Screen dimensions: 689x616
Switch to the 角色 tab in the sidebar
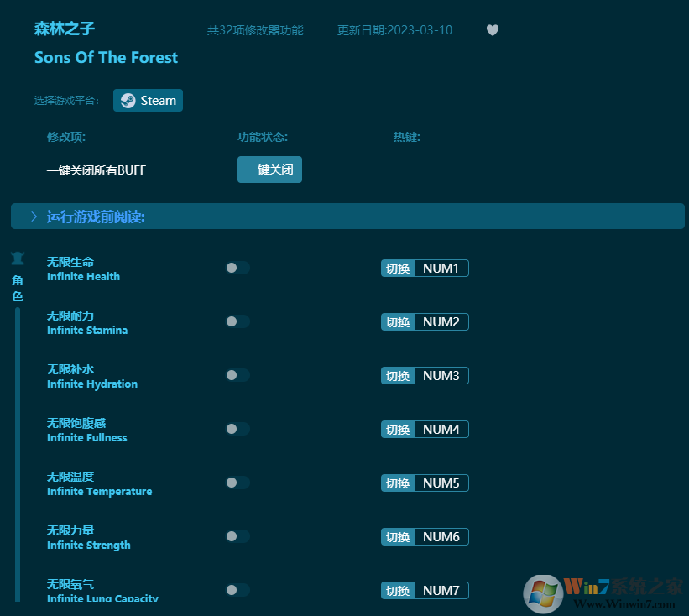click(18, 288)
